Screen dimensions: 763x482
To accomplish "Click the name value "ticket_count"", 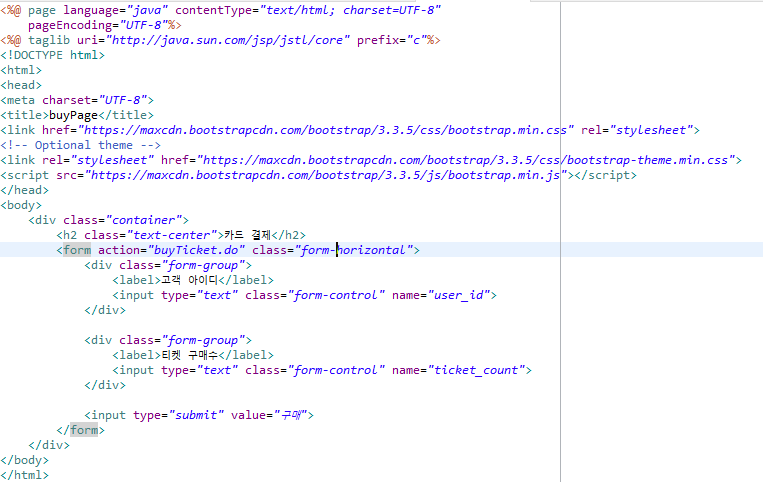I will click(476, 371).
